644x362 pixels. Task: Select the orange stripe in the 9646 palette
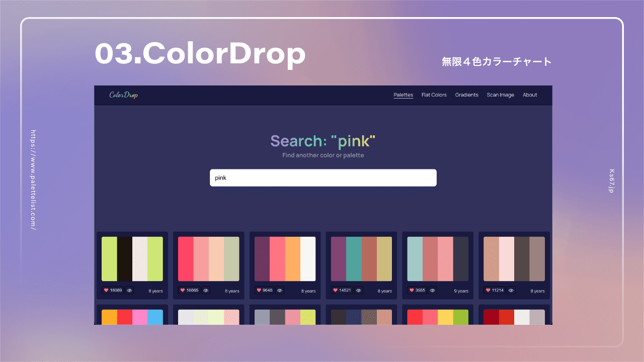click(293, 259)
